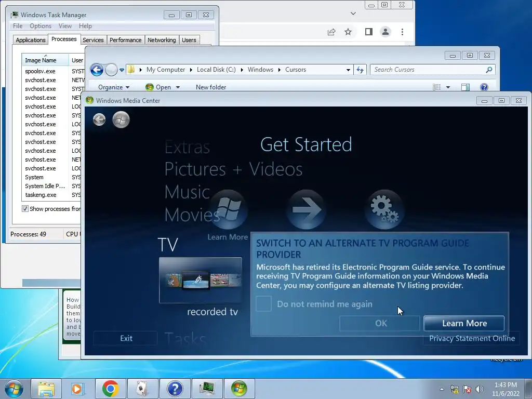Open the Windows Start button

click(x=14, y=389)
